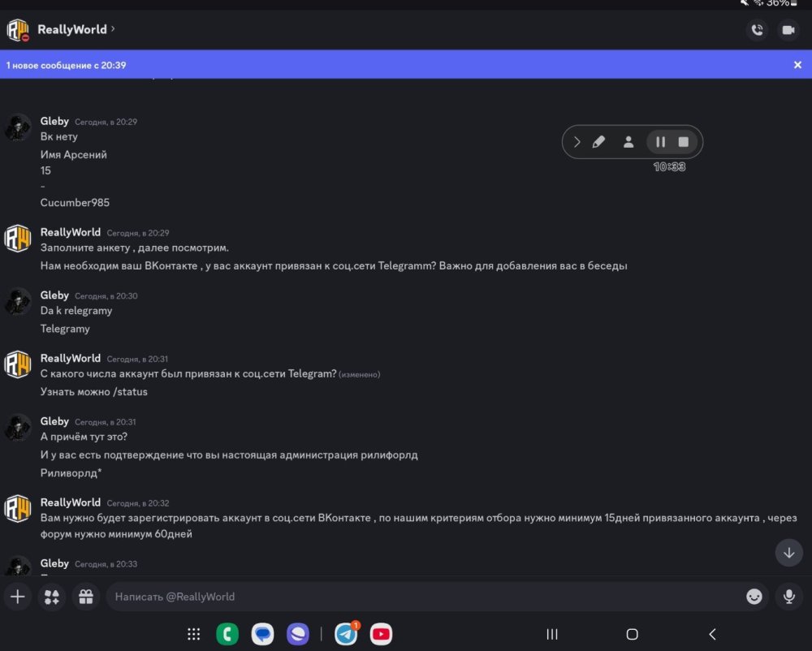The height and width of the screenshot is (651, 812).
Task: Open the Samsung Internet browser icon
Action: [x=298, y=634]
